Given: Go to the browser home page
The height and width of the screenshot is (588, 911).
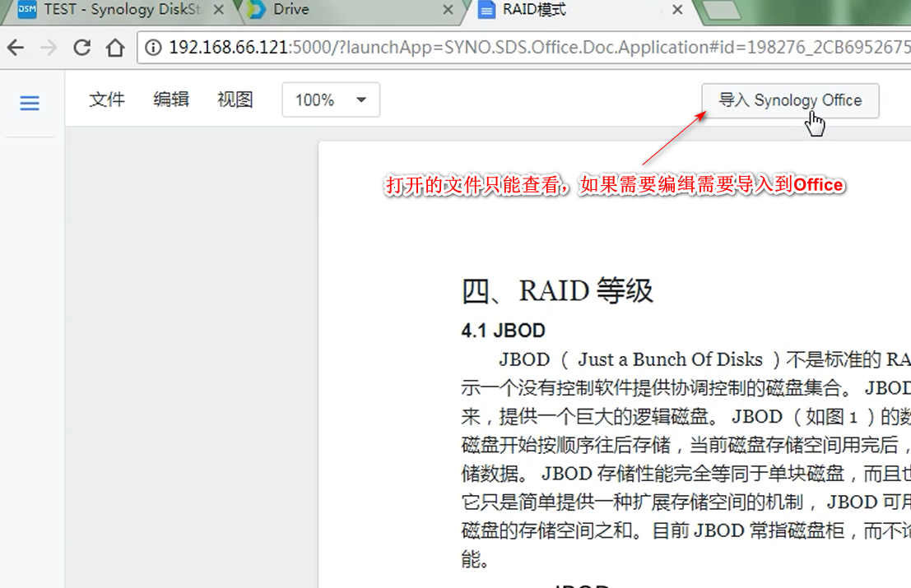Looking at the screenshot, I should pos(114,47).
